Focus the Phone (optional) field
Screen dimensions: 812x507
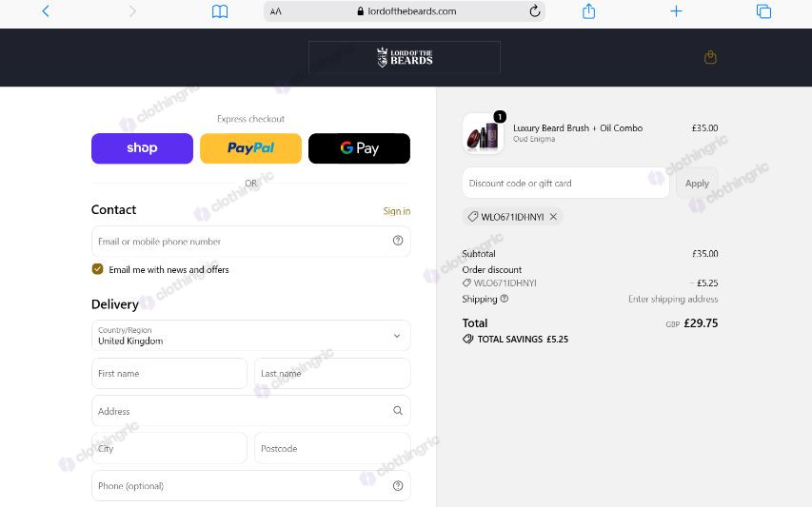251,486
